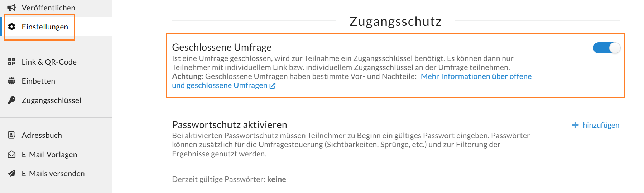
Task: Open the Veröffentlichen menu item
Action: coord(48,8)
